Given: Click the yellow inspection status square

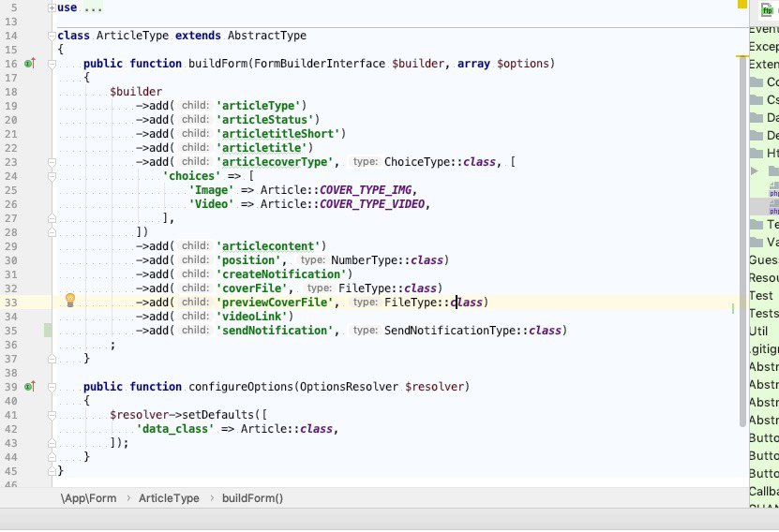Looking at the screenshot, I should pos(742,4).
